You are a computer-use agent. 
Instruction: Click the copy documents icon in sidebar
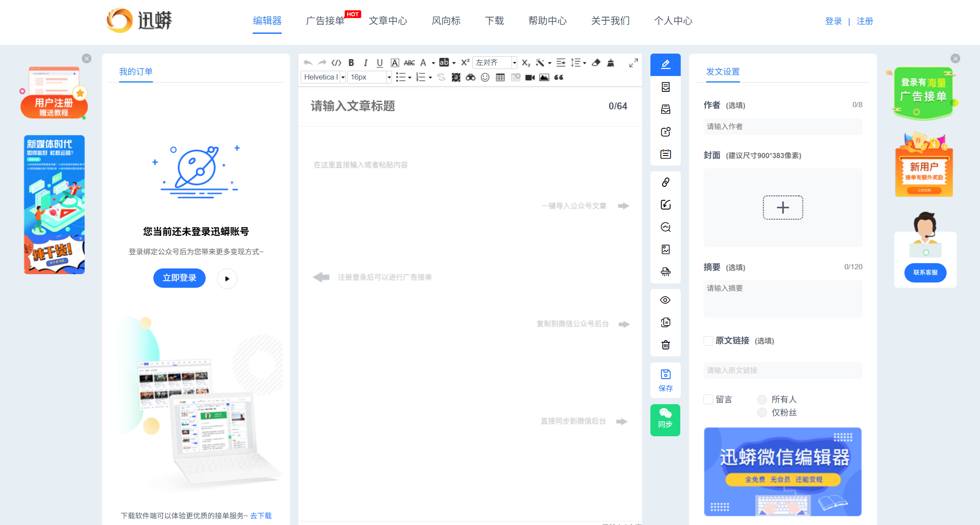tap(665, 322)
